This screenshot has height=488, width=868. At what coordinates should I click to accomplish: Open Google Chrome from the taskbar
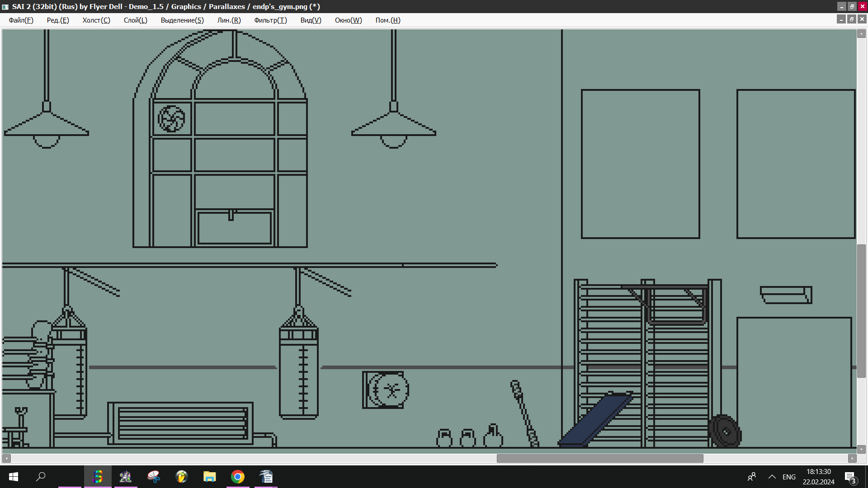point(238,477)
